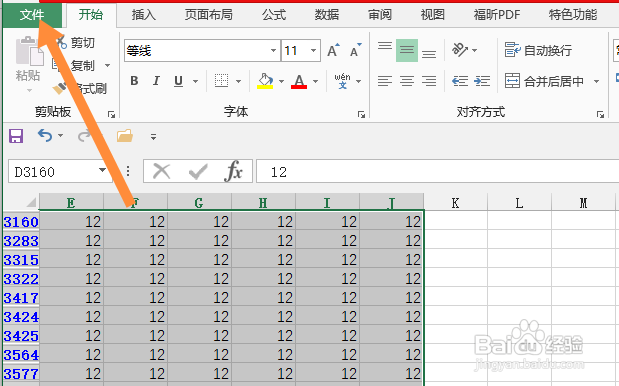Toggle italic formatting
Screen dimensions: 619x386
click(156, 81)
